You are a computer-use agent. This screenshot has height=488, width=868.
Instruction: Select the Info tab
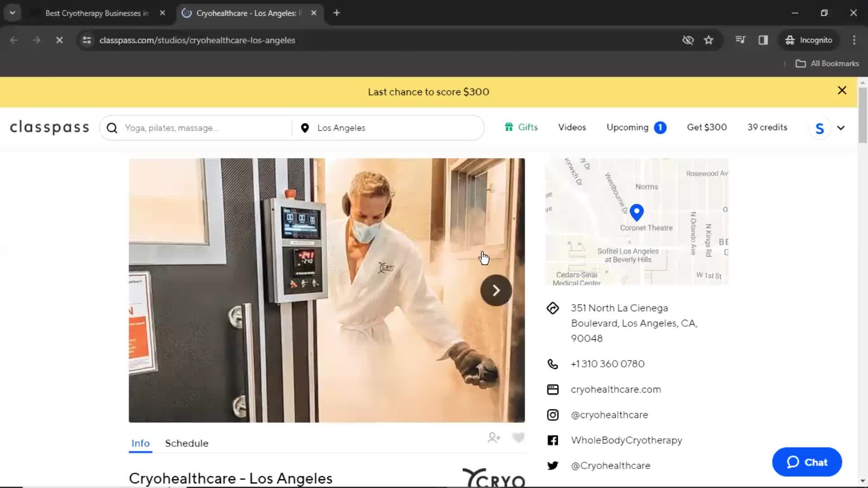click(x=140, y=443)
